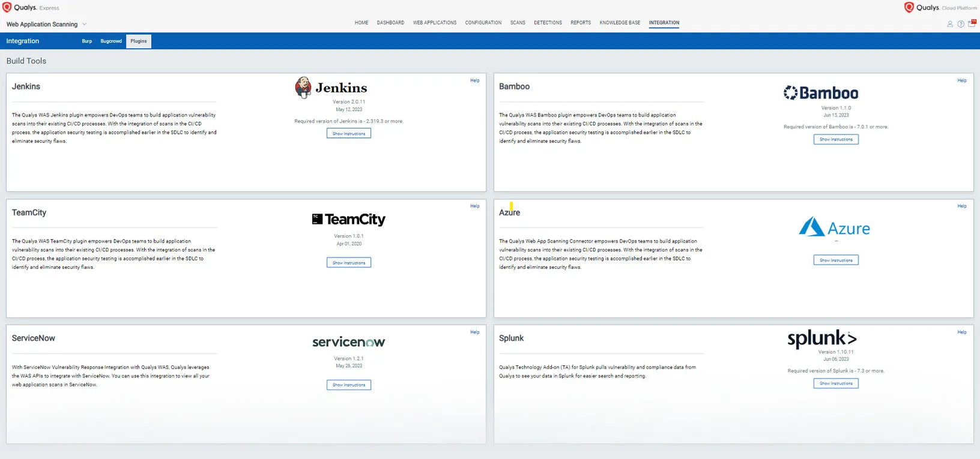980x459 pixels.
Task: Click the TeamCity card title
Action: pyautogui.click(x=29, y=212)
